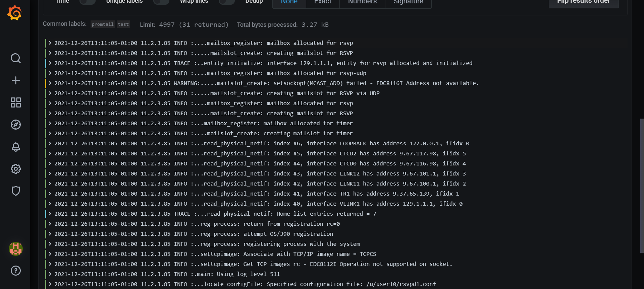Open the Dashboards grid icon
The image size is (644, 289).
pos(15,102)
